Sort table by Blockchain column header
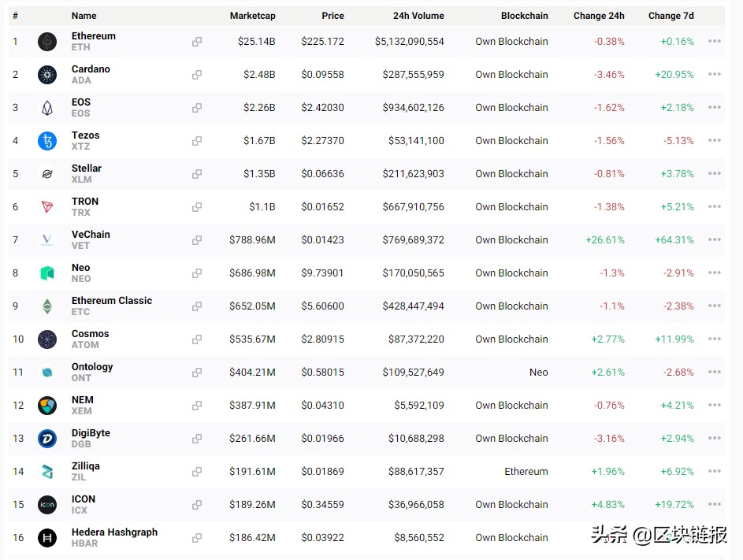This screenshot has height=560, width=743. 525,16
